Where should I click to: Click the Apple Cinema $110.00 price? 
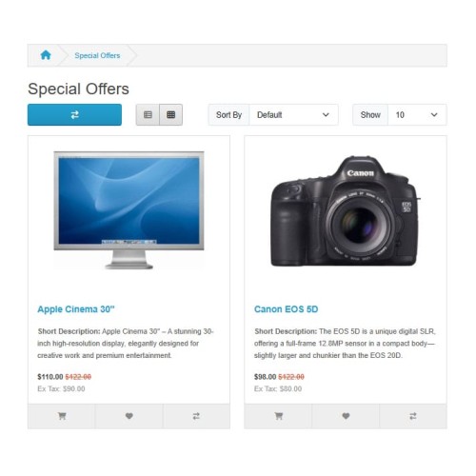coord(50,377)
